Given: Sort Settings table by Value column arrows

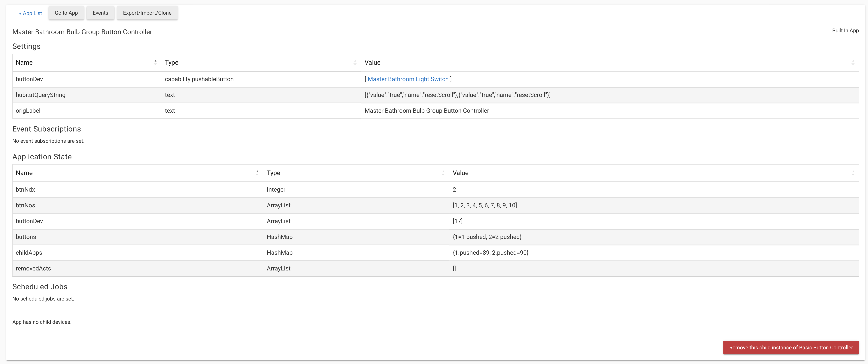Looking at the screenshot, I should 853,62.
